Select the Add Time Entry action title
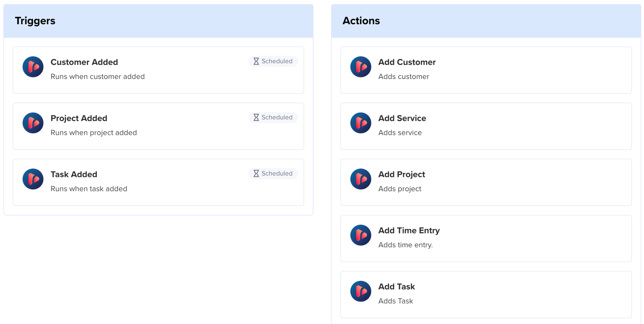The image size is (644, 324). pos(409,231)
